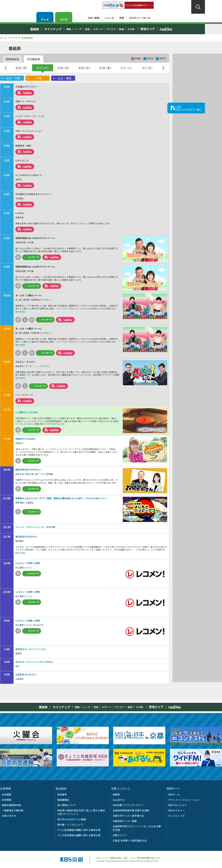Image resolution: width=222 pixels, height=868 pixels.
Task: Open KBSホール footer link
Action: pos(174,795)
